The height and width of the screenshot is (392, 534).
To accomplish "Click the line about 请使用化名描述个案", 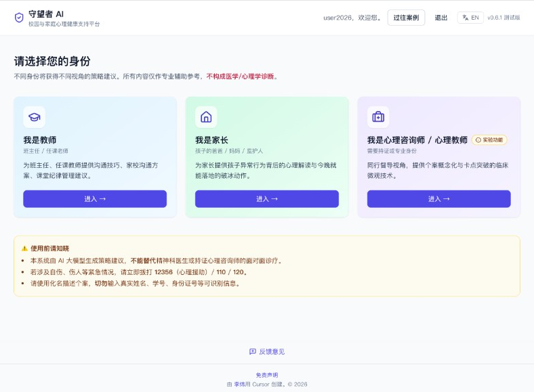I will (136, 283).
